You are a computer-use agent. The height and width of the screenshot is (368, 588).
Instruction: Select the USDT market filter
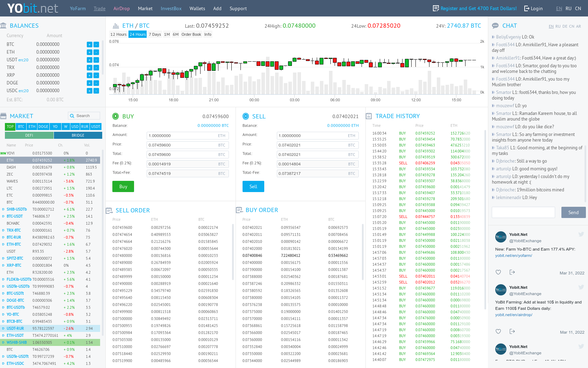(96, 127)
